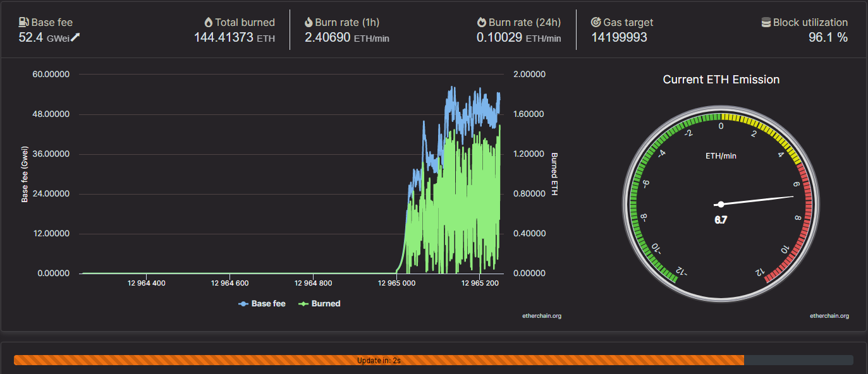
Task: Click the 96.1 % block utilization value
Action: (x=828, y=37)
